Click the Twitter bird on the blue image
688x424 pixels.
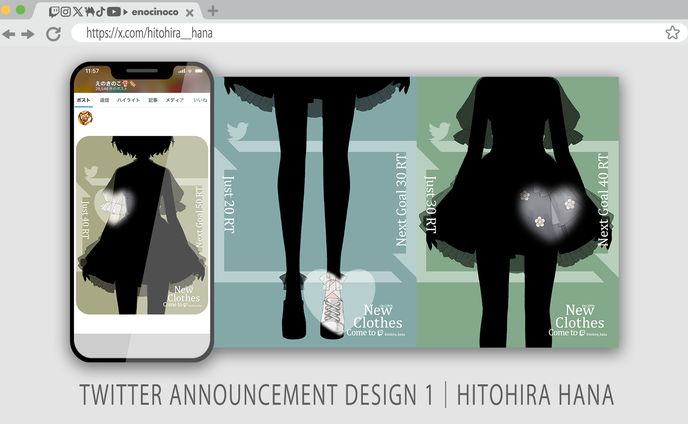pyautogui.click(x=237, y=131)
